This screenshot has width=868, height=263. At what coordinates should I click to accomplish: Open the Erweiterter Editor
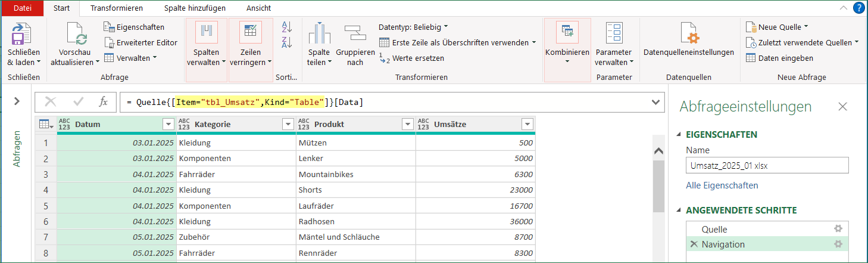coord(140,42)
